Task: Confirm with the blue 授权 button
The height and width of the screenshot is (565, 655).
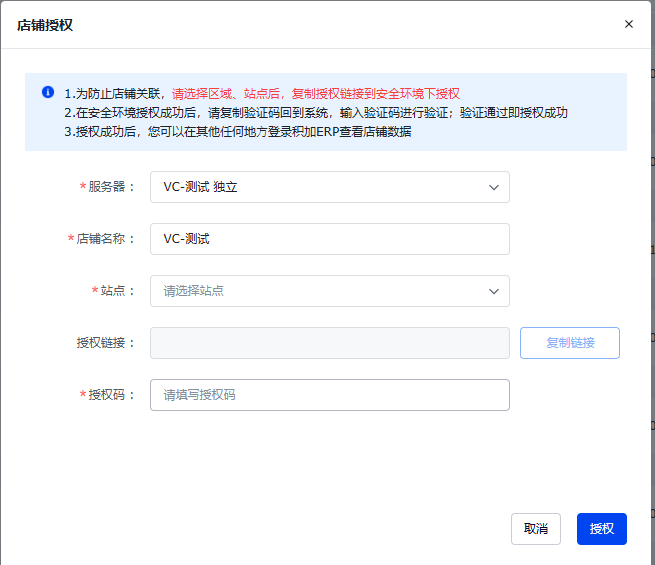Action: coord(601,529)
